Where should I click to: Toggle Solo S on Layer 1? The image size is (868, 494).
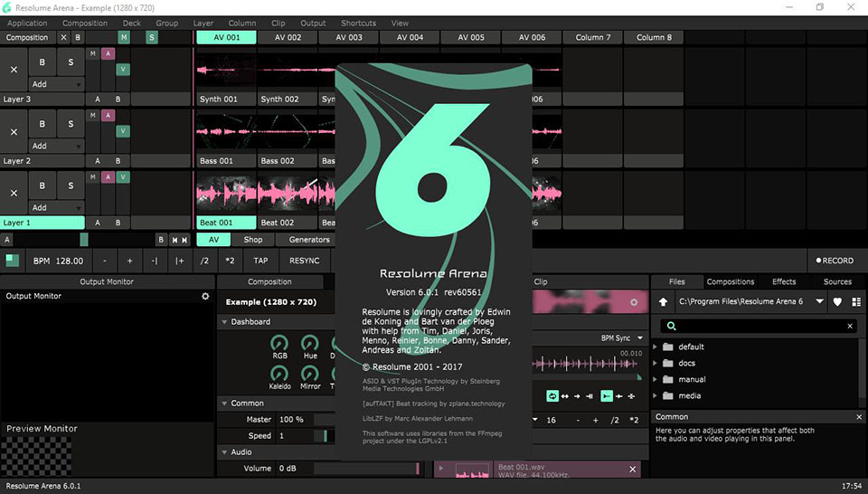pyautogui.click(x=71, y=185)
